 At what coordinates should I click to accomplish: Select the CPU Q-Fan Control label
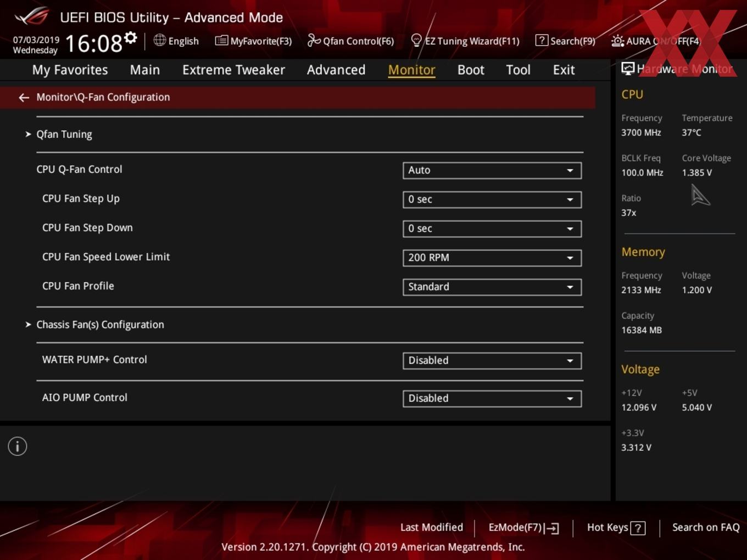pyautogui.click(x=79, y=170)
